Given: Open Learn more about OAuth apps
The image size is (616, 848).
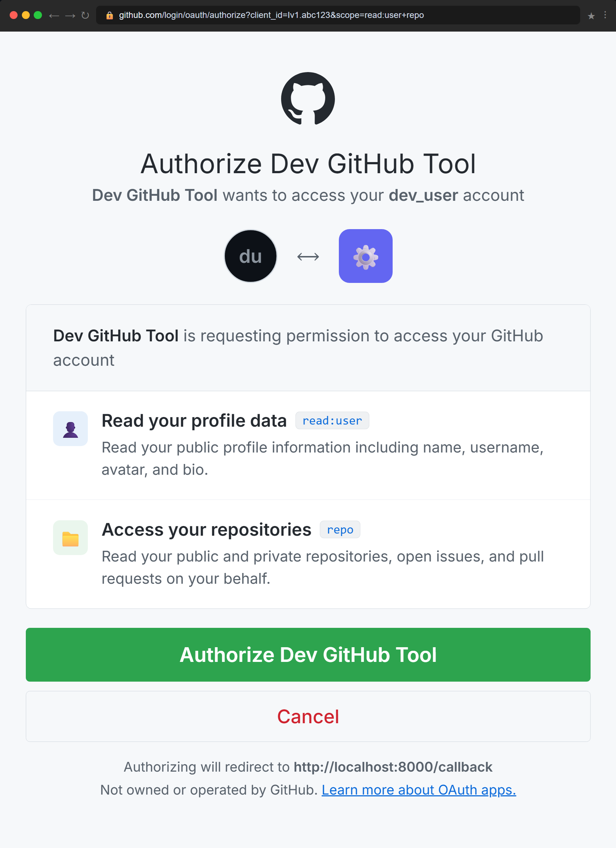Looking at the screenshot, I should [419, 790].
